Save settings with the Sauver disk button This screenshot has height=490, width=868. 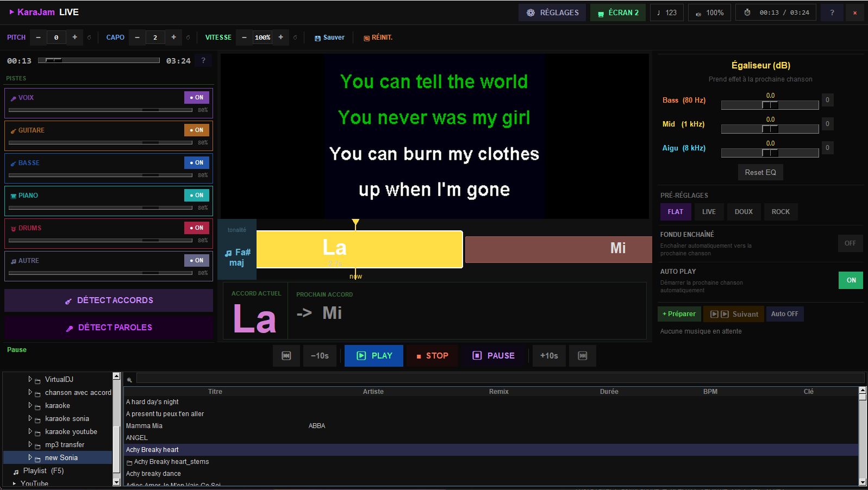329,37
